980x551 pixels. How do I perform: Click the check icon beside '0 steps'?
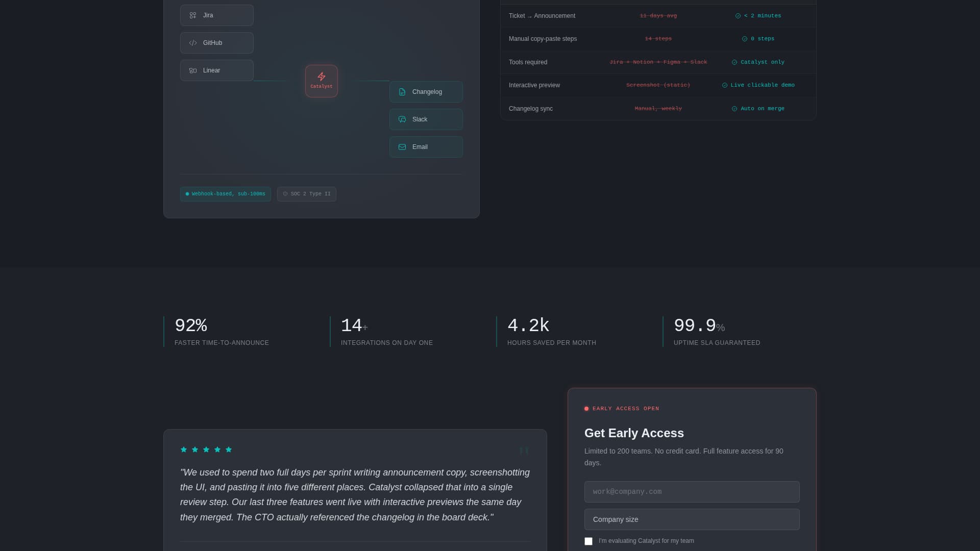[745, 39]
